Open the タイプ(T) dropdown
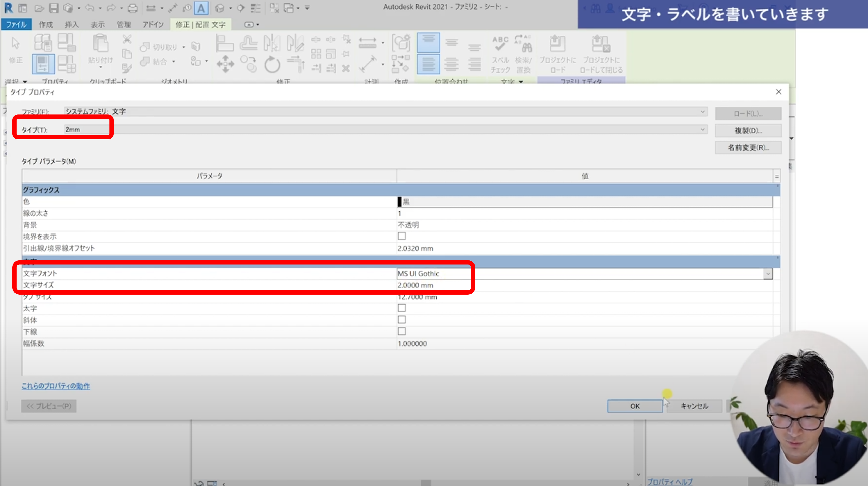The width and height of the screenshot is (868, 486). (x=702, y=130)
